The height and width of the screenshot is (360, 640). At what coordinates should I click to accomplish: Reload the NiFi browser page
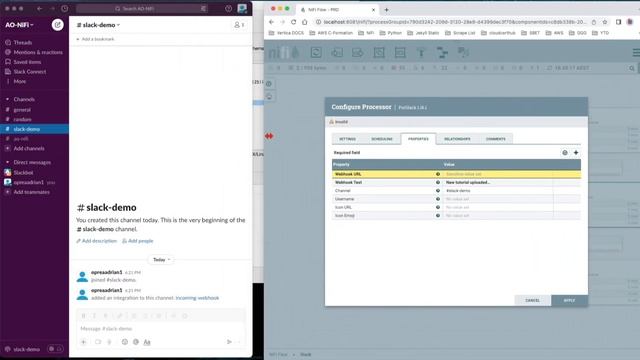(293, 22)
